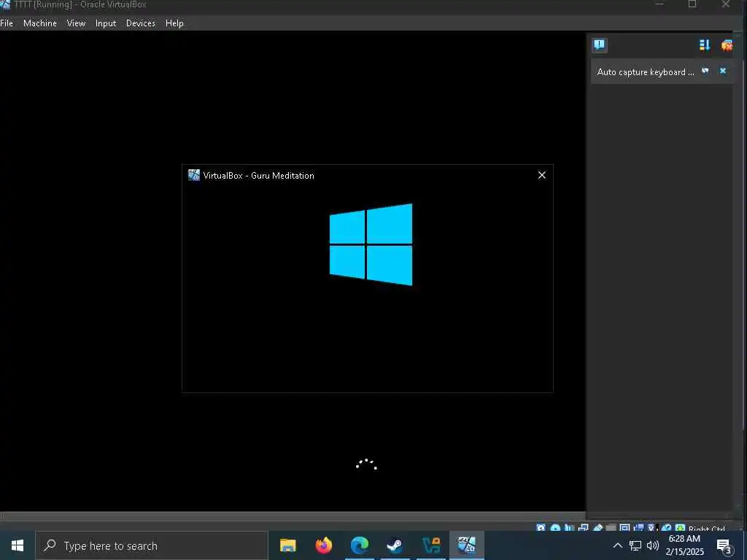Click the USB status bar indicator

coord(598,528)
